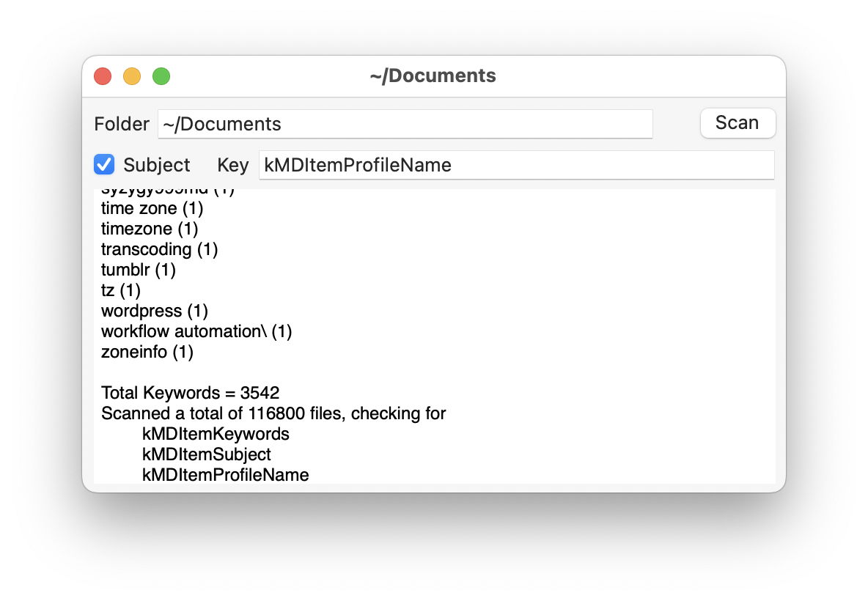Image resolution: width=868 pixels, height=601 pixels.
Task: Select the "workflow automation\ (1)" line
Action: [196, 331]
